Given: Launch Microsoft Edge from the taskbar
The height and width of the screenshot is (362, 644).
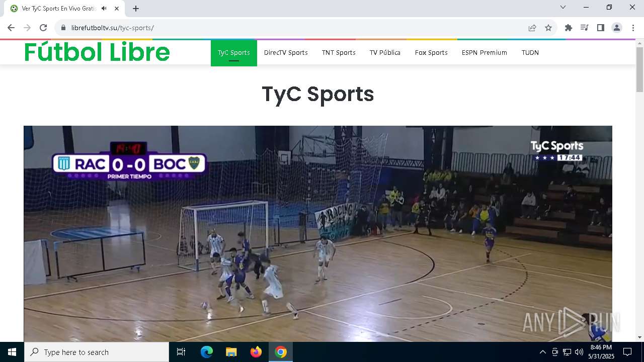Looking at the screenshot, I should (207, 352).
